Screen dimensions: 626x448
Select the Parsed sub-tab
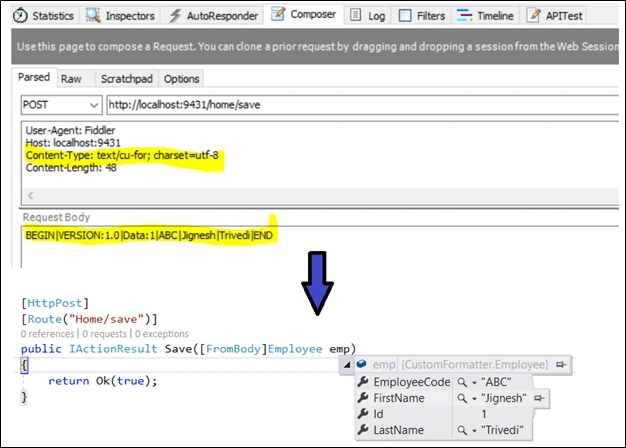34,77
